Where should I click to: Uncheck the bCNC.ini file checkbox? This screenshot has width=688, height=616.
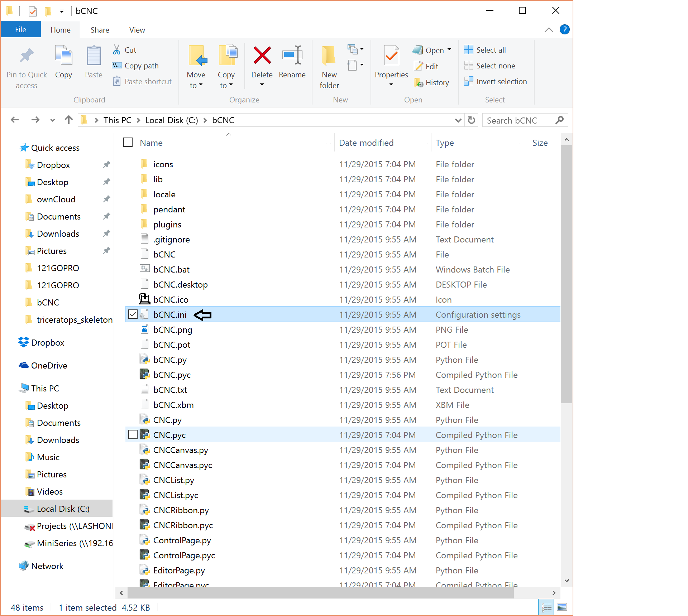pos(133,314)
